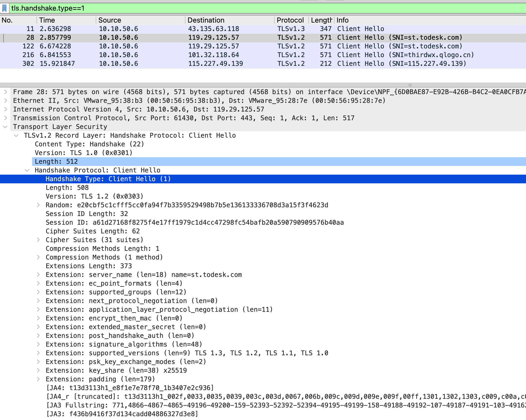Select packet 216 with SNI thirdwx.qlogo.cn
Screen dimensions: 526x420
(263, 55)
